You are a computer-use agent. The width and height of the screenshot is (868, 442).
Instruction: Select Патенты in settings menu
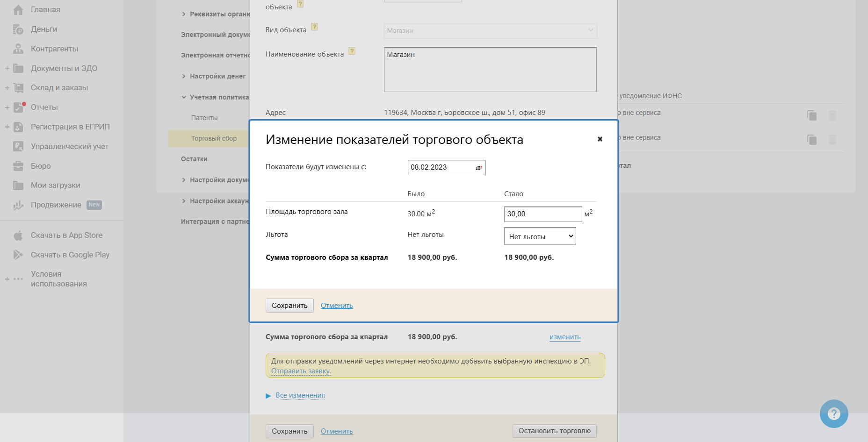point(204,118)
